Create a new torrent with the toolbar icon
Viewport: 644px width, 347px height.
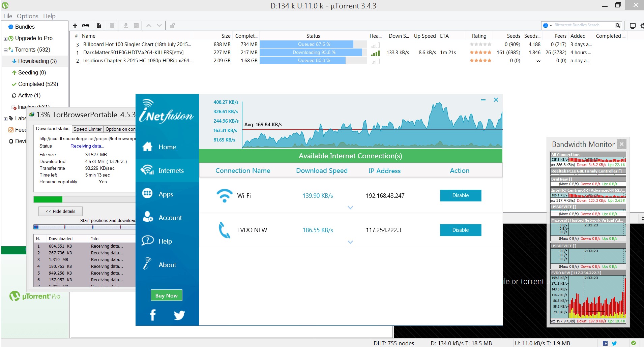(98, 25)
